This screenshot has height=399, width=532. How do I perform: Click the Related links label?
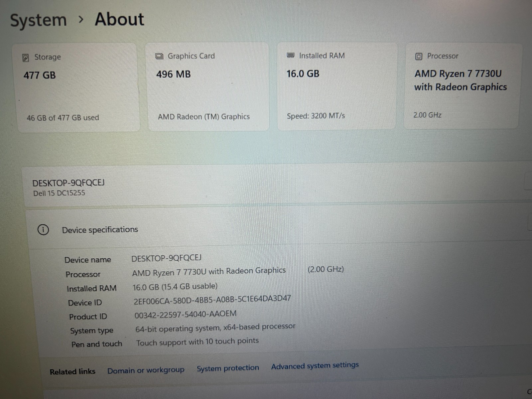[x=72, y=371]
